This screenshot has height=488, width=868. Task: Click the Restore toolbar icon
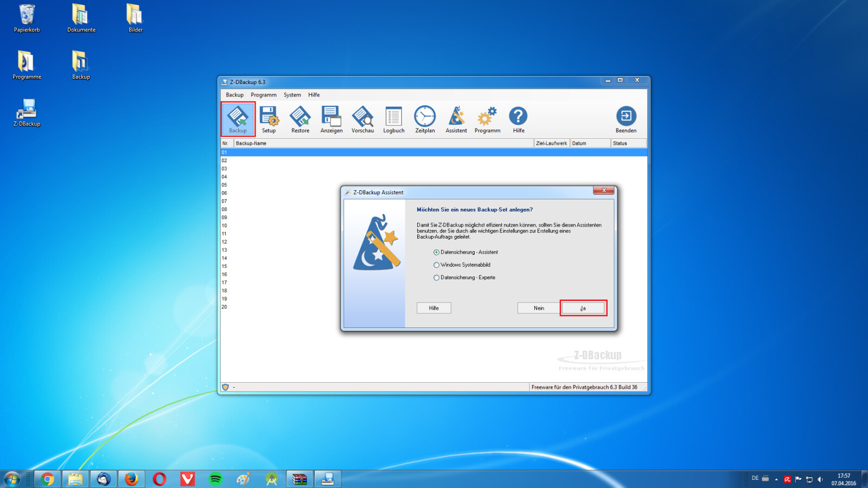(x=300, y=118)
